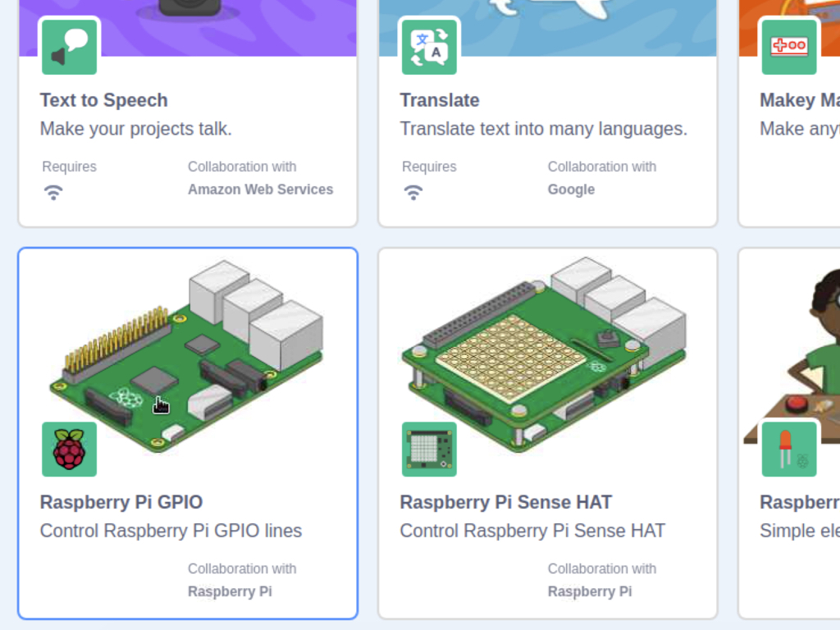Click 'Collaboration with' label in GPIO card

242,568
